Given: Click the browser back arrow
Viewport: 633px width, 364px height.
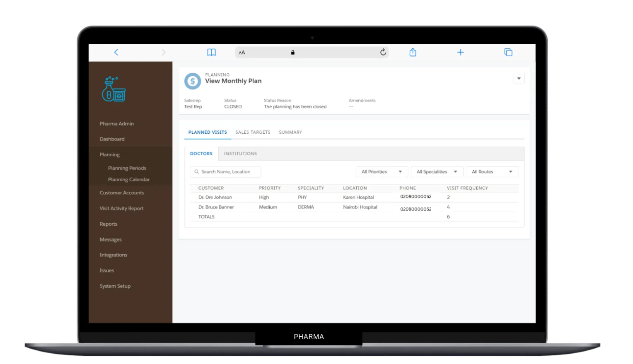Looking at the screenshot, I should tap(116, 52).
